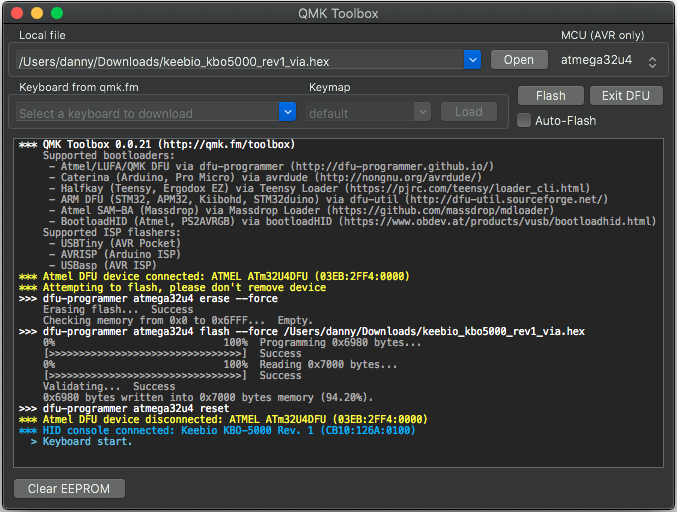The image size is (677, 512).
Task: Click the 'Keyboard start.' log line
Action: 87,441
